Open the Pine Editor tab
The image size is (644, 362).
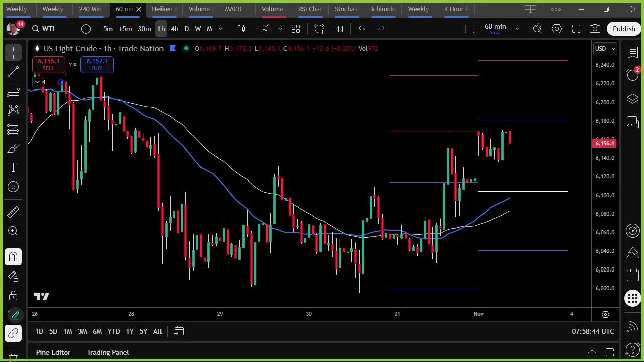[x=53, y=352]
